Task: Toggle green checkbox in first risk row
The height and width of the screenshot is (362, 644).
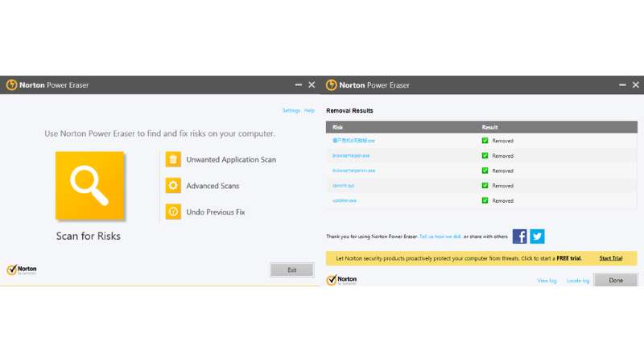Action: pyautogui.click(x=485, y=140)
